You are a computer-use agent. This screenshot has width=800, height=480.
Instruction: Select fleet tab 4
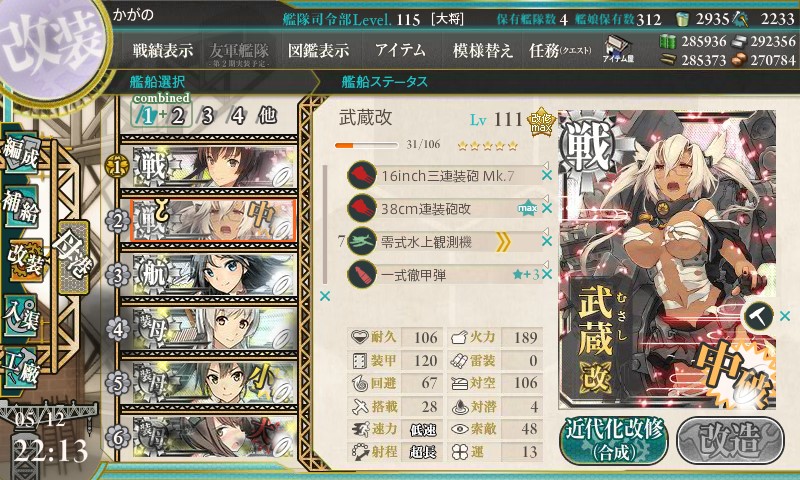tap(238, 116)
